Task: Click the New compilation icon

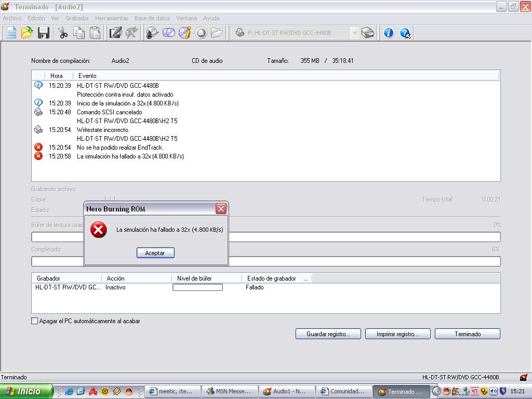Action: click(11, 33)
